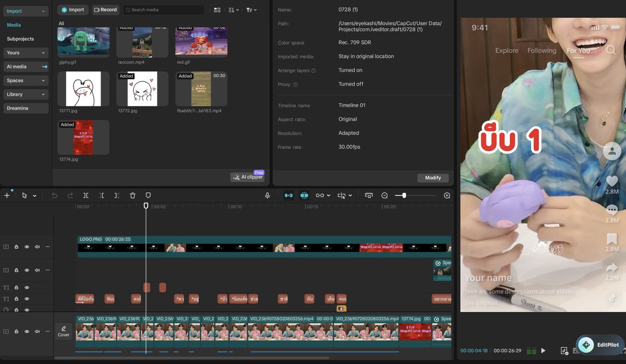Hide the main video track with eye icon
The width and height of the screenshot is (626, 364).
pyautogui.click(x=27, y=331)
